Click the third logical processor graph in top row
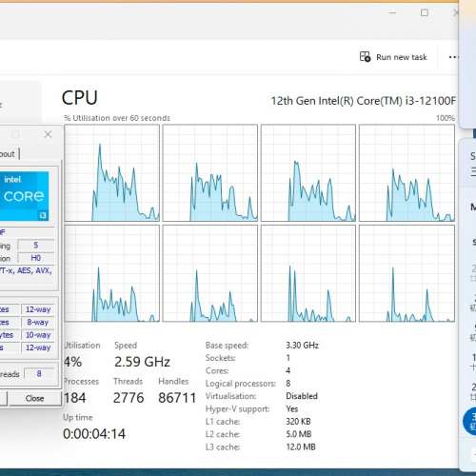The width and height of the screenshot is (476, 476). [308, 173]
